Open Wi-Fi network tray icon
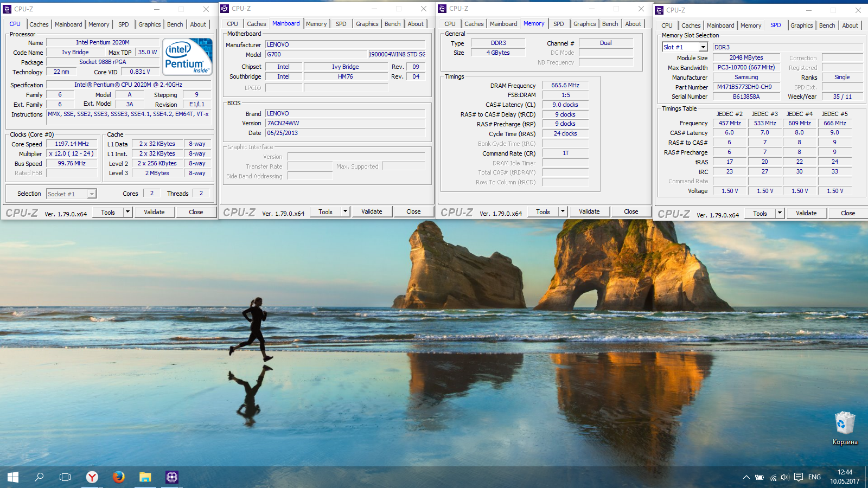The image size is (868, 488). [x=773, y=477]
